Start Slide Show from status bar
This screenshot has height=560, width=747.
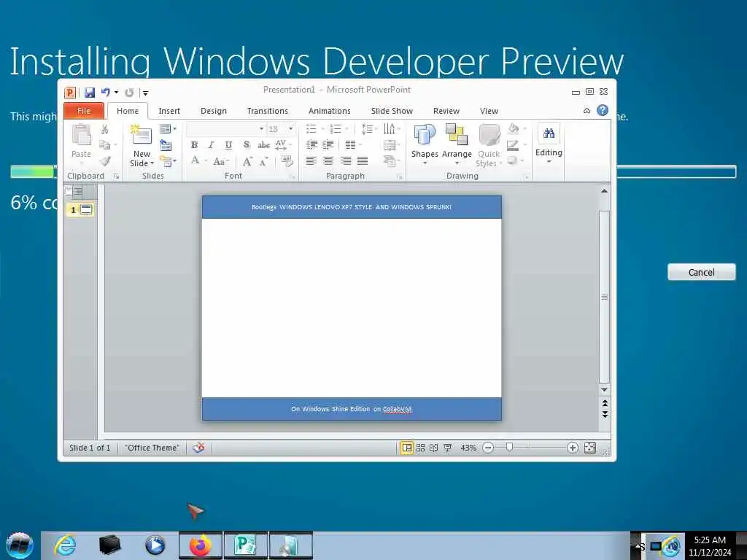tap(447, 448)
